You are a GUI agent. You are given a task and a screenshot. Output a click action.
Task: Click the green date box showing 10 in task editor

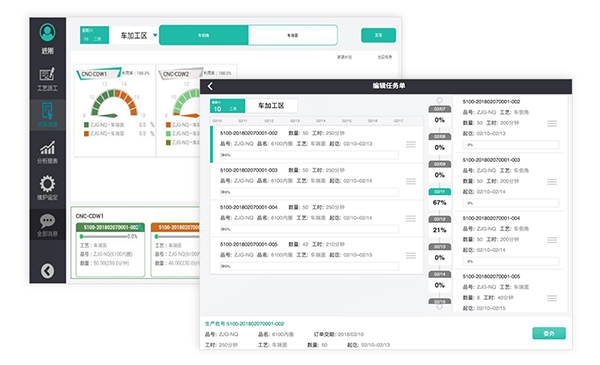click(x=227, y=106)
